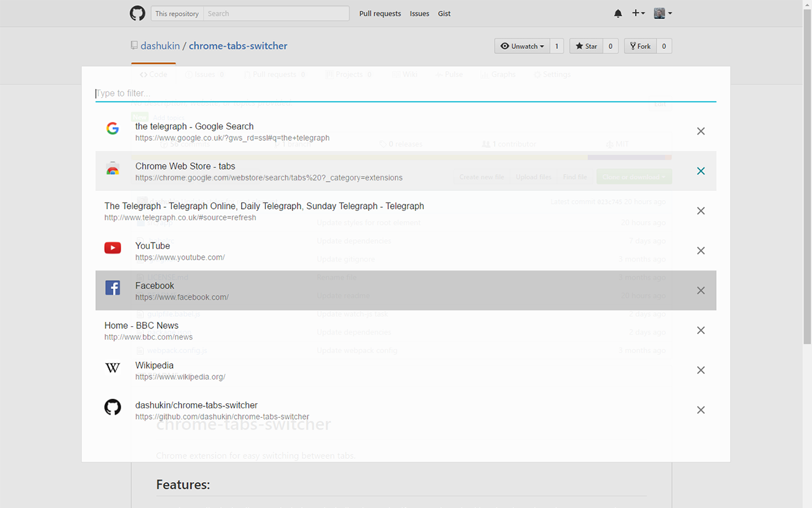Click the 'This repository' search scope
Image resolution: width=812 pixels, height=508 pixels.
[177, 13]
